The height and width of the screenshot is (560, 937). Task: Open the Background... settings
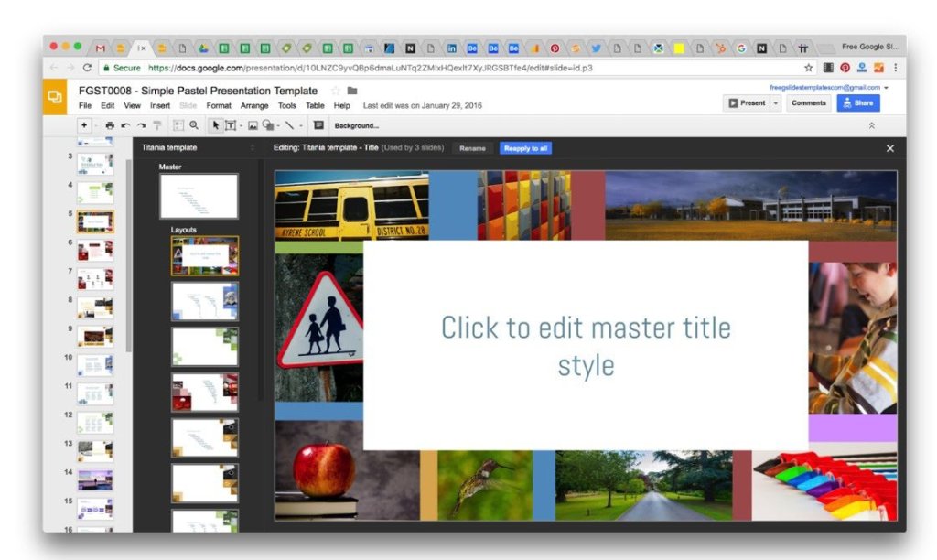[357, 125]
